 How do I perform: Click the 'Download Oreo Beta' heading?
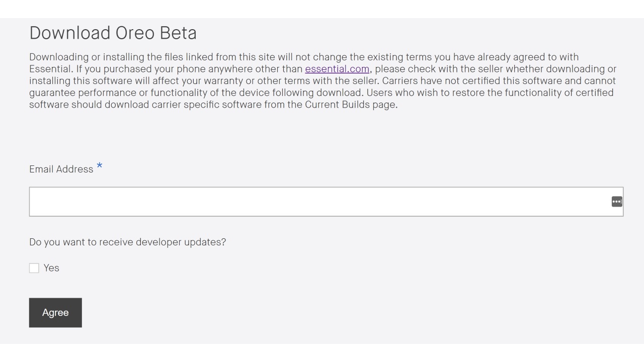(x=113, y=33)
